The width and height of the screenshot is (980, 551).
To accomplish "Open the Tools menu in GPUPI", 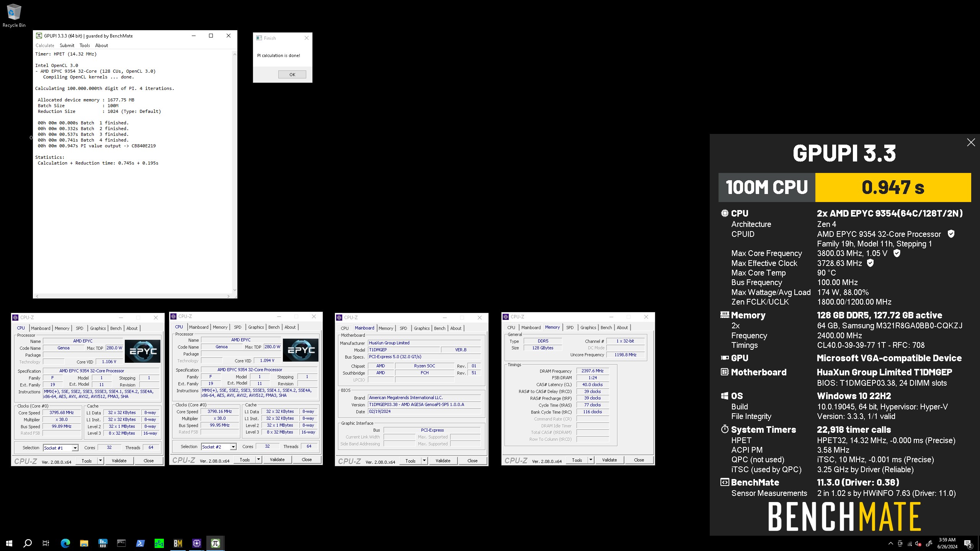I will pyautogui.click(x=85, y=45).
